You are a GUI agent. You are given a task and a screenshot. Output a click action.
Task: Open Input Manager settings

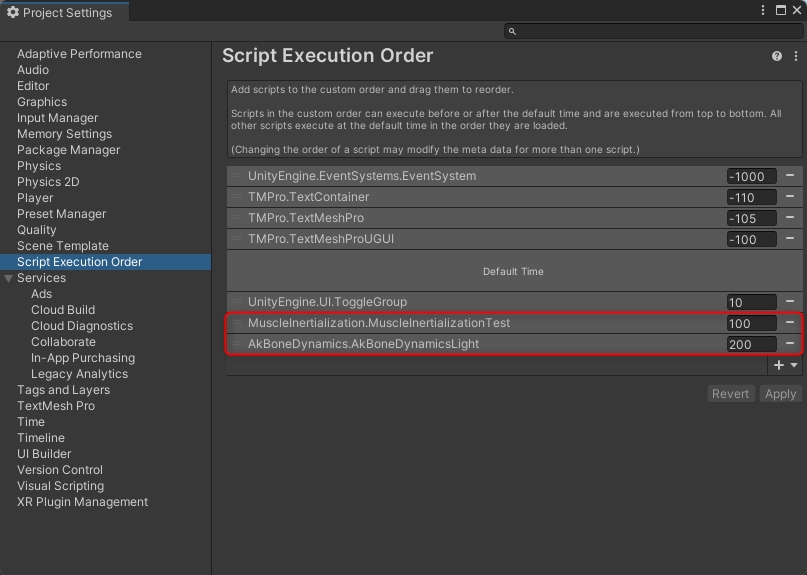(58, 118)
